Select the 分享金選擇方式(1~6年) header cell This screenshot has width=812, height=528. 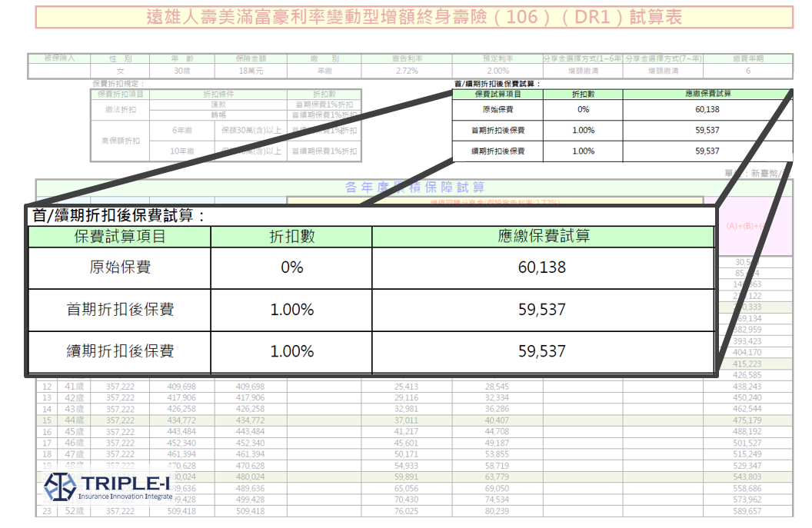583,58
